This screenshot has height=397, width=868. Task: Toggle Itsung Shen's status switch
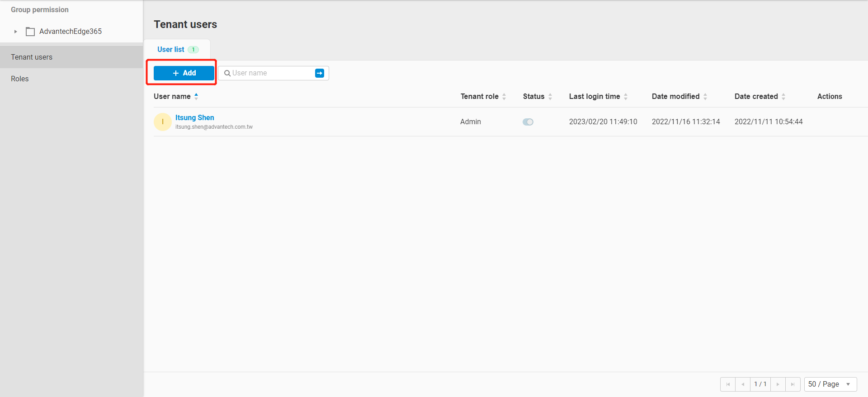tap(528, 122)
